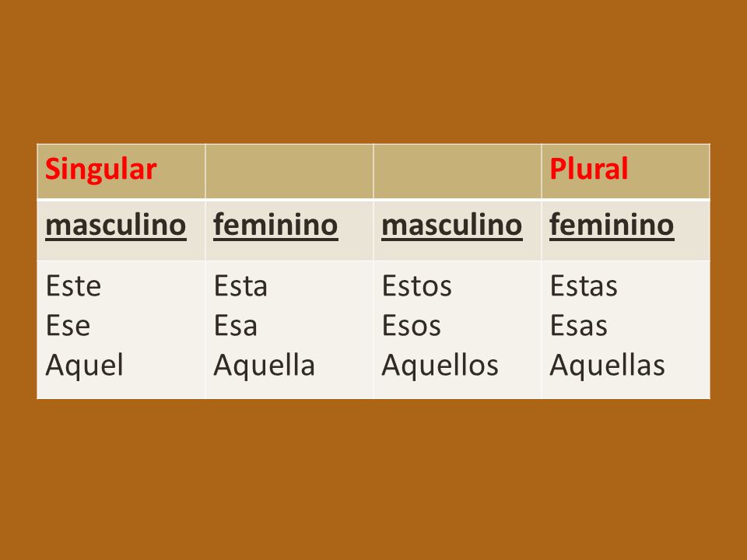The image size is (747, 560).
Task: Click the word Esta
Action: tap(240, 286)
